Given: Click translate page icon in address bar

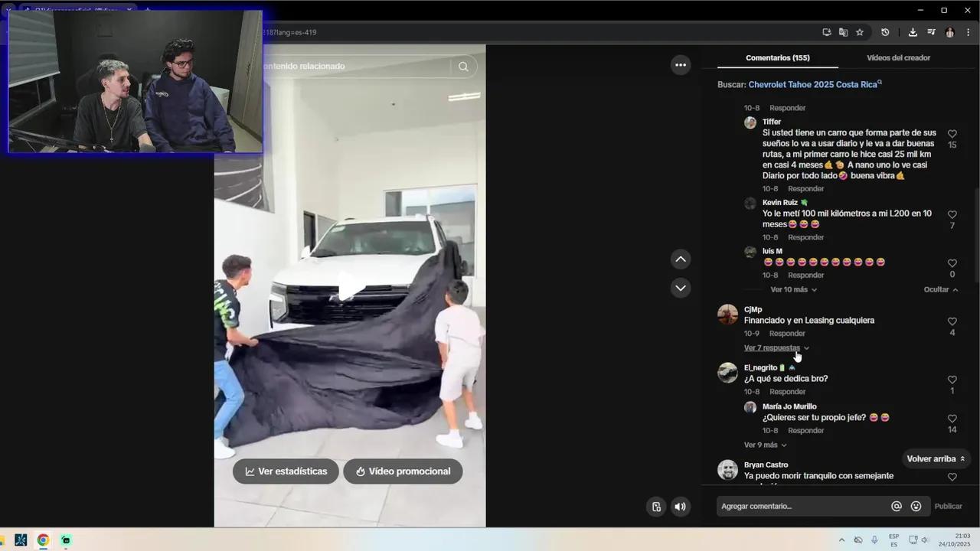Looking at the screenshot, I should (843, 32).
